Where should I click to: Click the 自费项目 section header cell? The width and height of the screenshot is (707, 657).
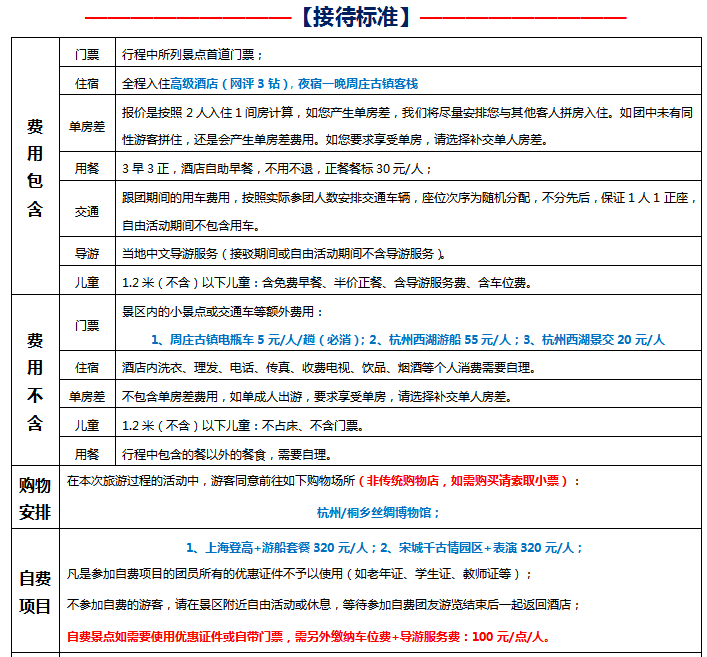[35, 591]
